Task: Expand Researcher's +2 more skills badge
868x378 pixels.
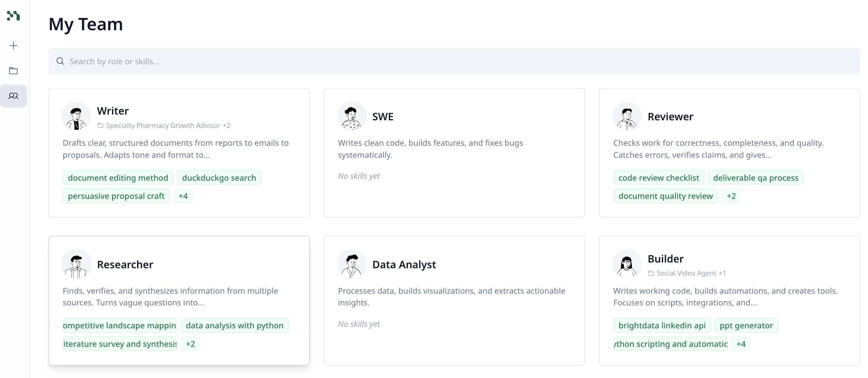Action: coord(190,344)
